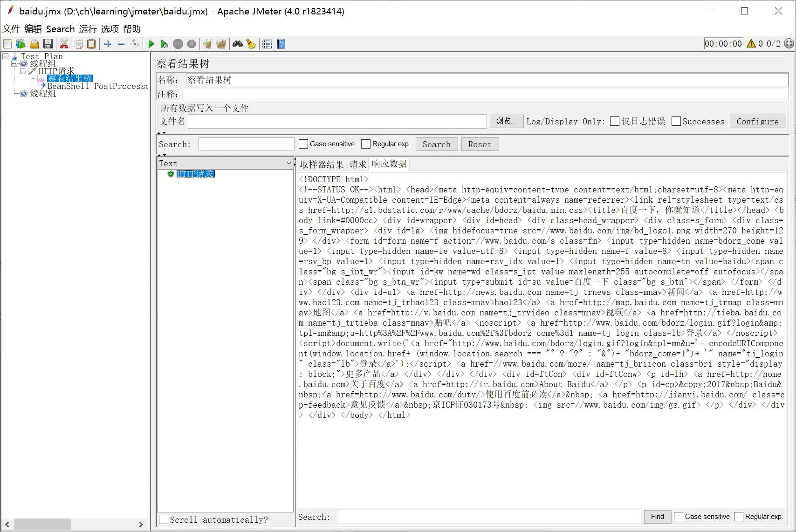Click the Copy toolbar icon
796x532 pixels.
coord(78,44)
